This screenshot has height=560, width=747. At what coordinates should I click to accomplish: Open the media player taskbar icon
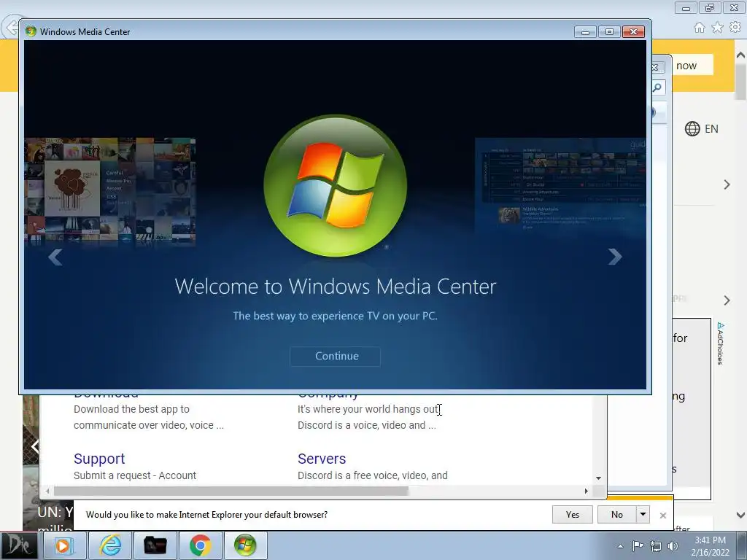pyautogui.click(x=64, y=545)
